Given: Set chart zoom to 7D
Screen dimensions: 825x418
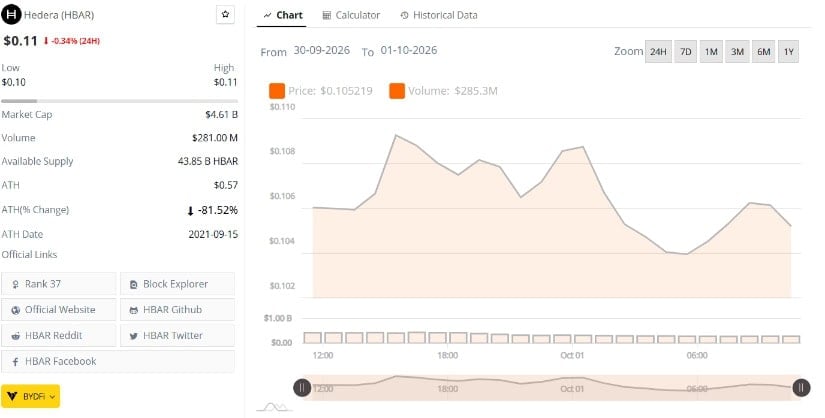Looking at the screenshot, I should click(x=686, y=52).
